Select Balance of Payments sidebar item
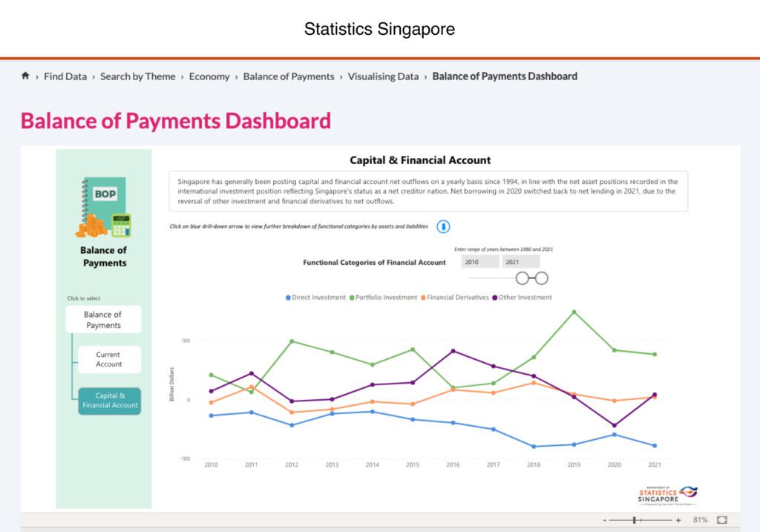Image resolution: width=760 pixels, height=532 pixels. [103, 320]
